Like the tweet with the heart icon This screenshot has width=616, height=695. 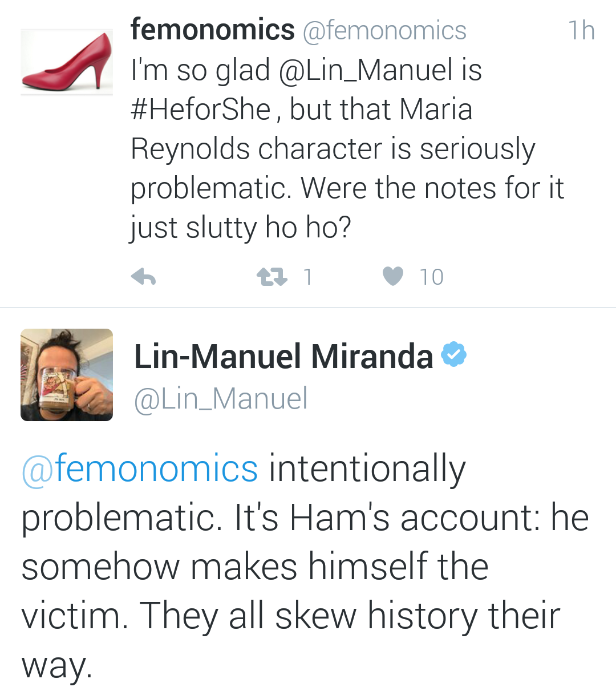[x=392, y=277]
